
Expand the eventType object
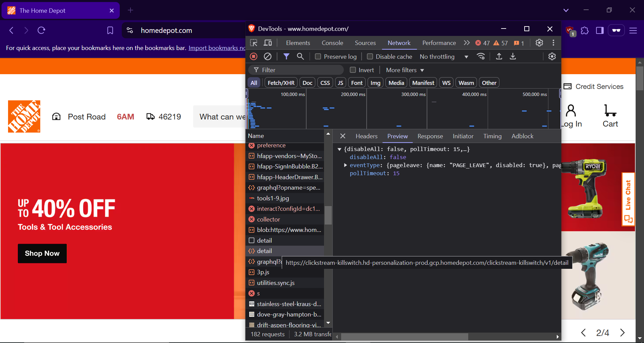345,165
